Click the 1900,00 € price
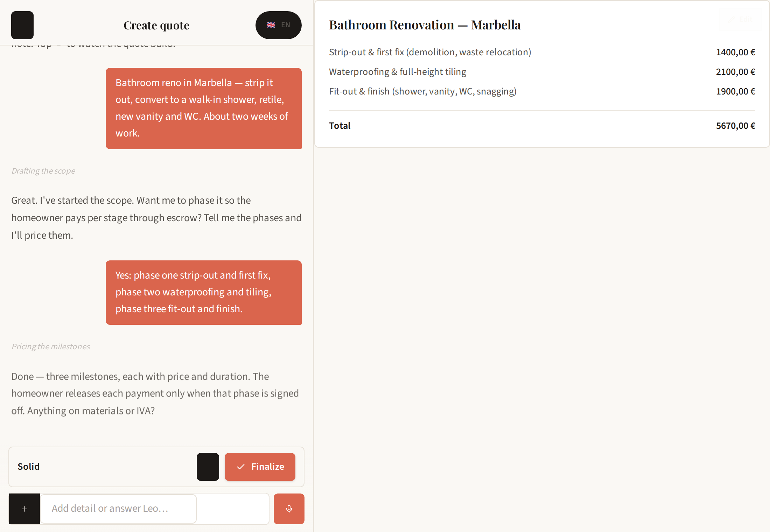 pyautogui.click(x=736, y=91)
